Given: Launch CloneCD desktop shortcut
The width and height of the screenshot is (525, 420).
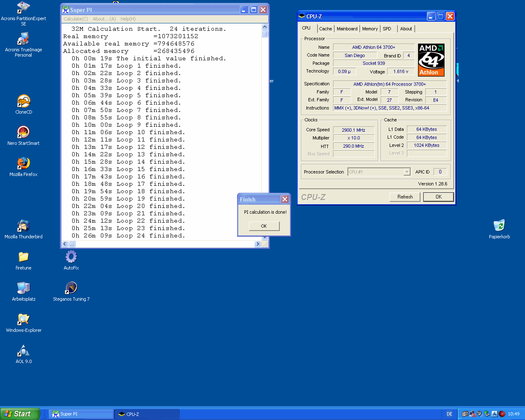Looking at the screenshot, I should coord(23,101).
